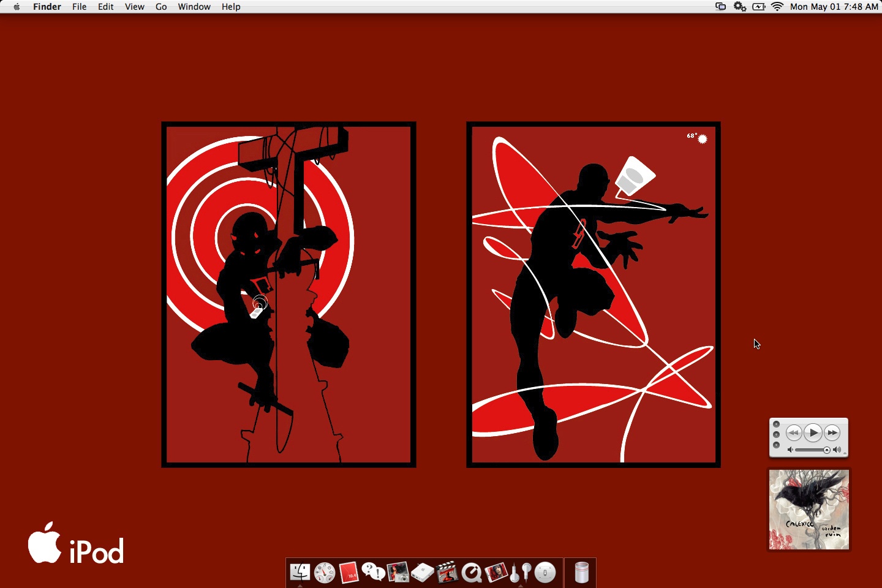Open Mail via the red stamp icon
Screen dimensions: 882x588
(349, 573)
